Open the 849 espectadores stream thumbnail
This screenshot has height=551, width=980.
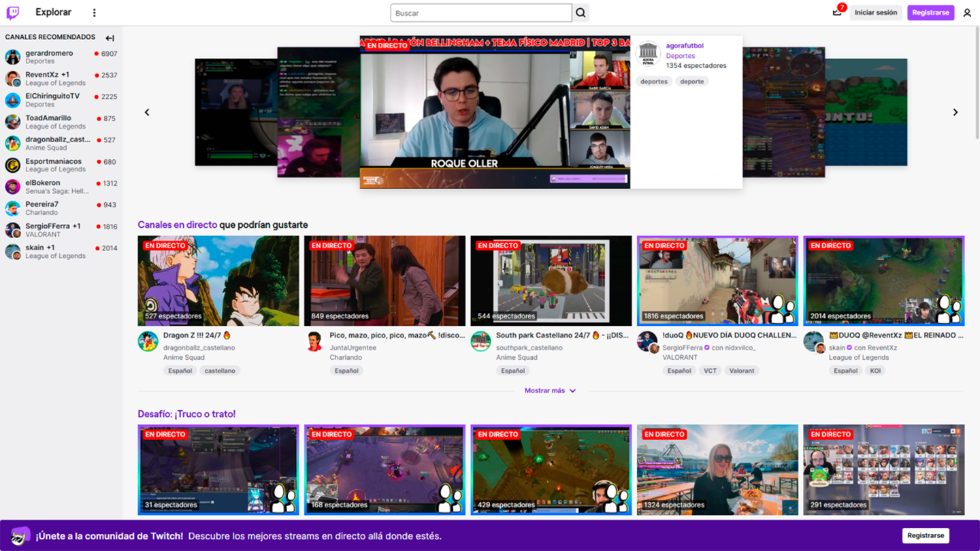point(385,281)
